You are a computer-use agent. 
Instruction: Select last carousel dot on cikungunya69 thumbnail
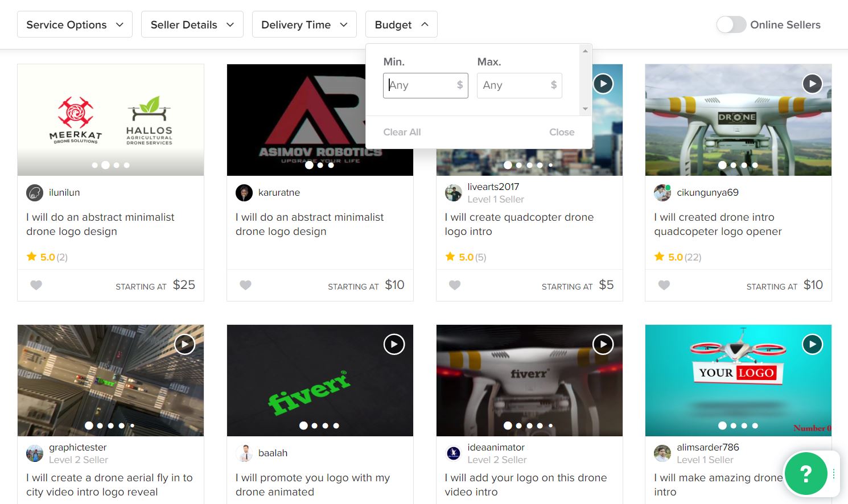coord(755,165)
